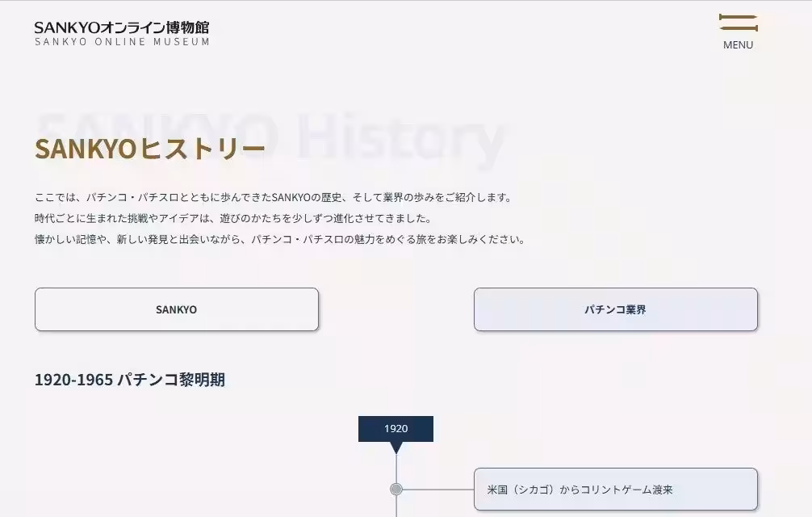Click the SANKYOオンライン博物館 logo
This screenshot has width=812, height=517.
click(122, 27)
